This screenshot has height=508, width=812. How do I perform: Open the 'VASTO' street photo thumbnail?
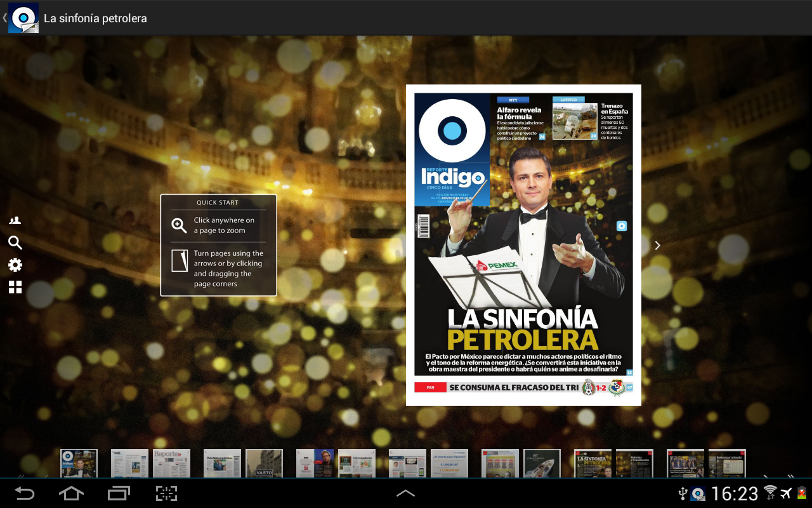click(264, 463)
